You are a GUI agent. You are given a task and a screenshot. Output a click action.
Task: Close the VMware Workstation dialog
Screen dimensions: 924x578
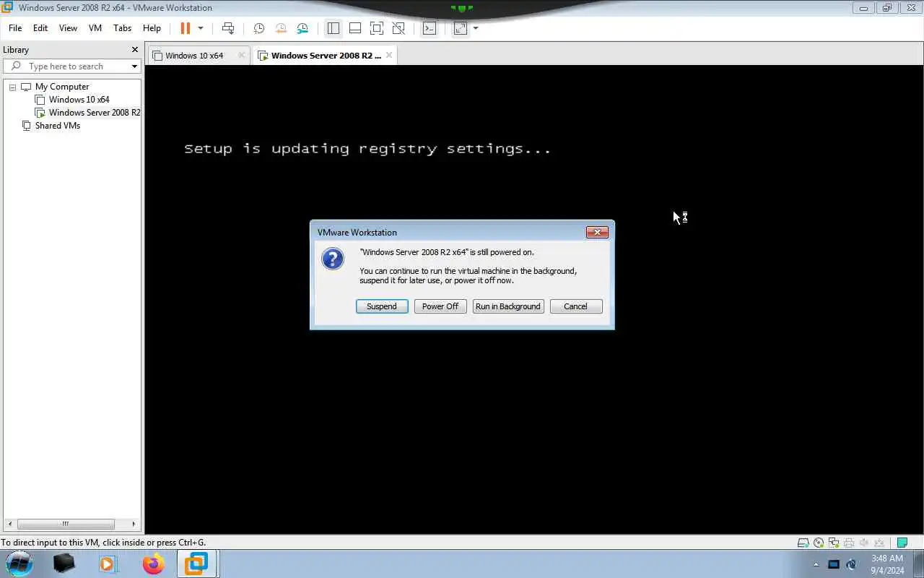point(597,232)
